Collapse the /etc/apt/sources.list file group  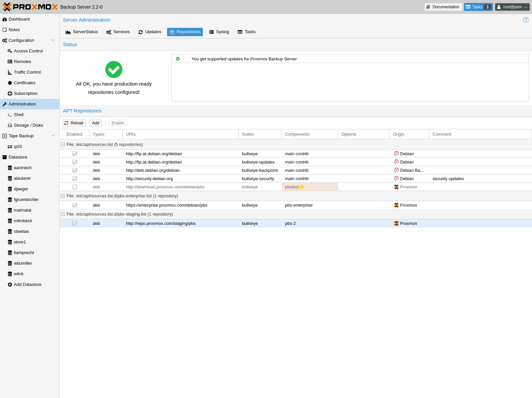point(63,145)
